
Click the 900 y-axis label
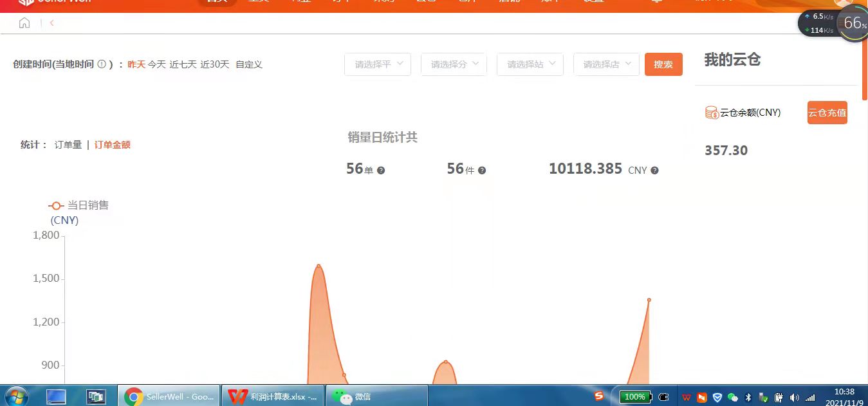[x=50, y=365]
